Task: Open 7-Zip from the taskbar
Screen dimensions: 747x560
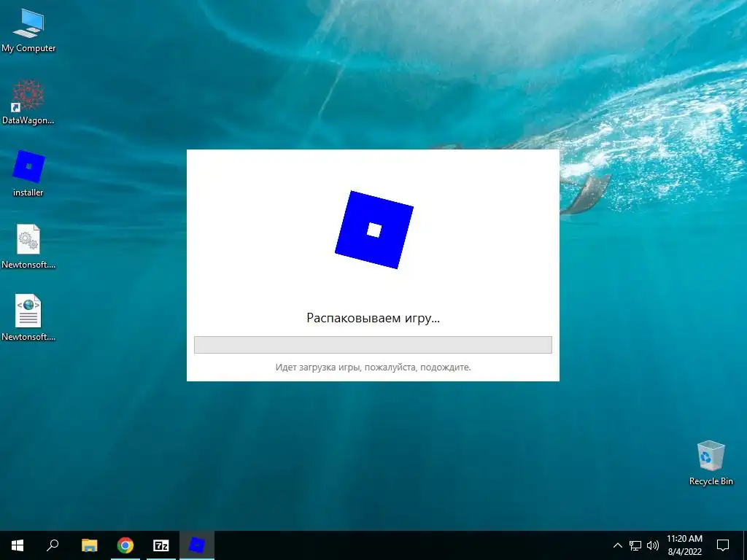Action: 161,545
